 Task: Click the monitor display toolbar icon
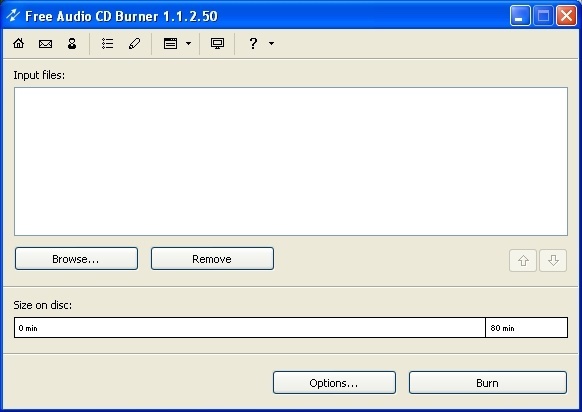tap(217, 43)
